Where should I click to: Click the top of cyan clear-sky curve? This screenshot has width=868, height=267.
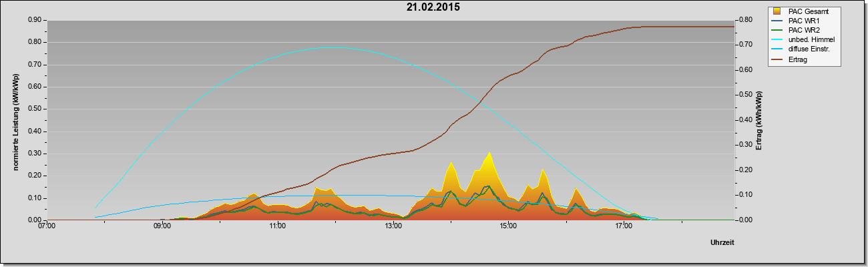[329, 47]
